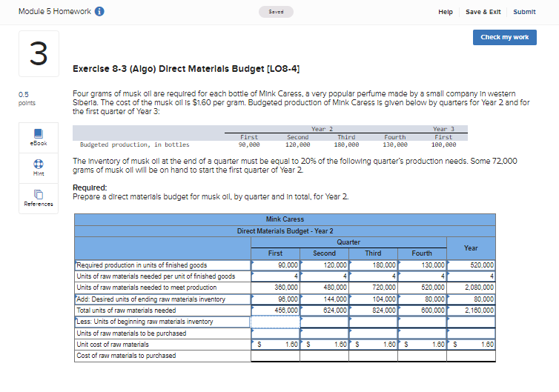Viewport: 559px width, 392px height.
Task: Open the 'Required production in units' row dropdown
Action: click(x=162, y=265)
